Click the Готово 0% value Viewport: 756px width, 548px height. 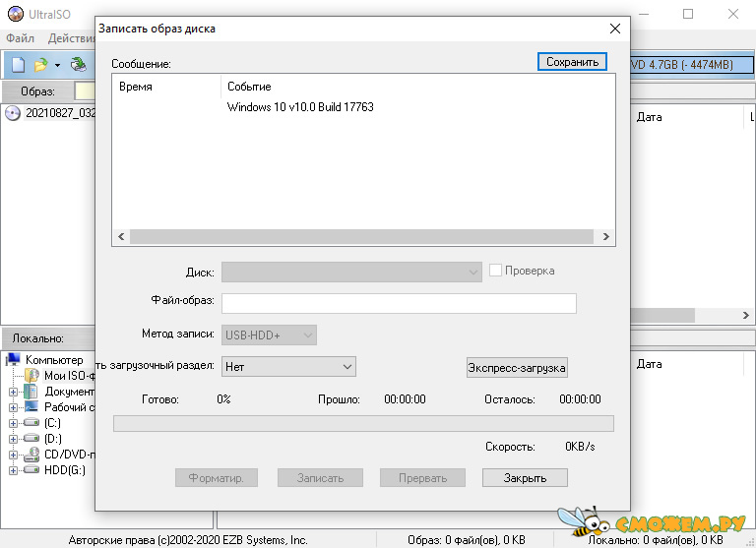tap(223, 399)
